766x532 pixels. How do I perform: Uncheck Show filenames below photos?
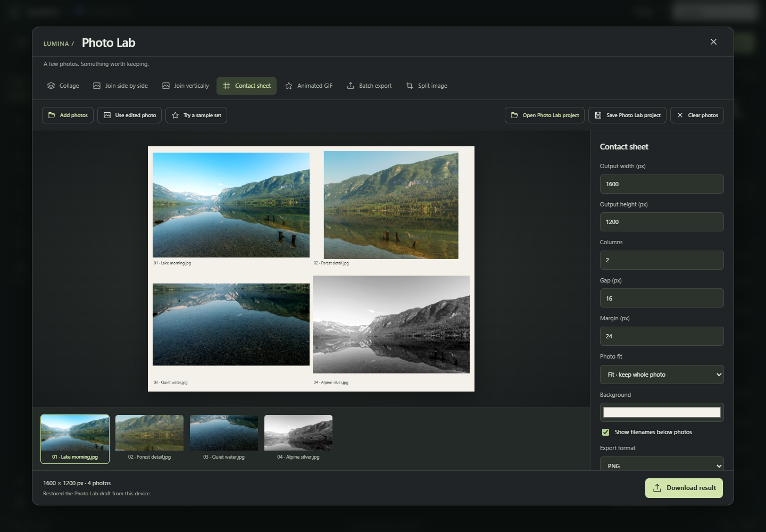[x=605, y=432]
